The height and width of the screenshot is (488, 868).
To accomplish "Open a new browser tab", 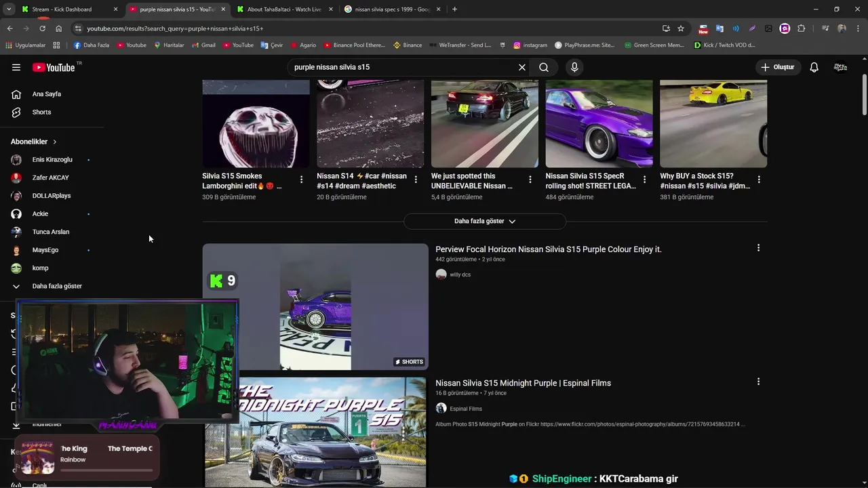I will pos(454,9).
